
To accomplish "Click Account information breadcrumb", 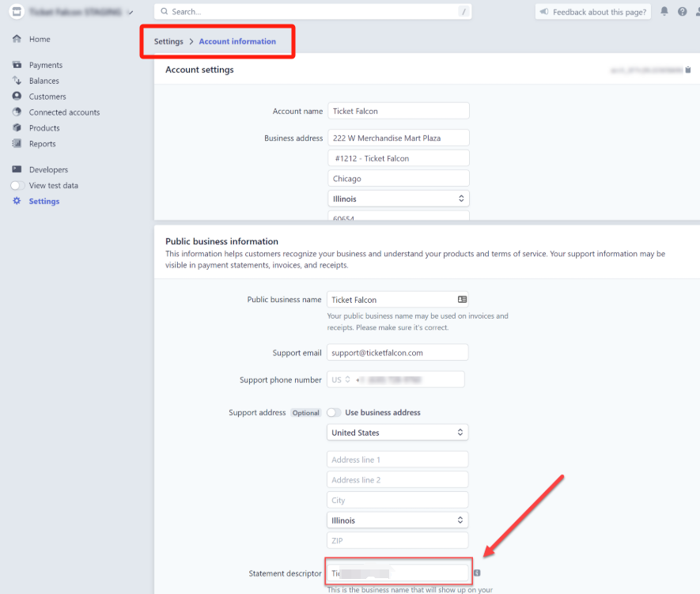I will [237, 41].
